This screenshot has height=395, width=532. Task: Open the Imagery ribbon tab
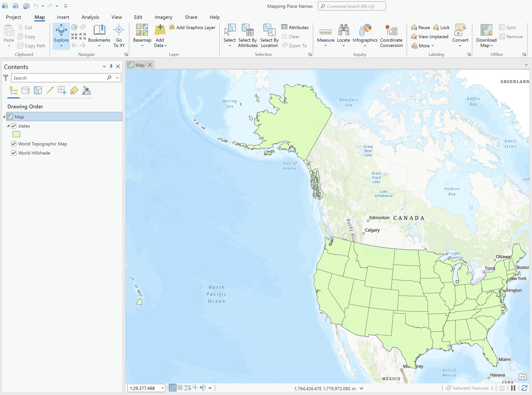[163, 17]
